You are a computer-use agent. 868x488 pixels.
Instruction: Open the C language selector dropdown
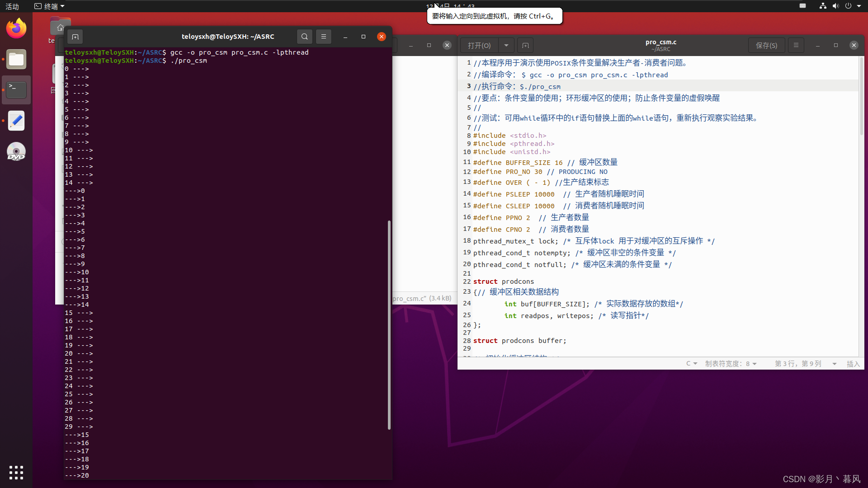coord(691,364)
